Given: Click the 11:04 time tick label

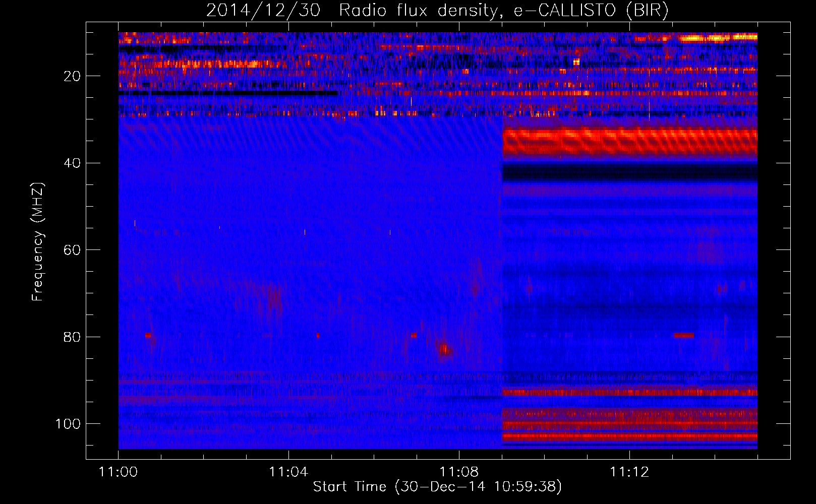Looking at the screenshot, I should [x=288, y=472].
